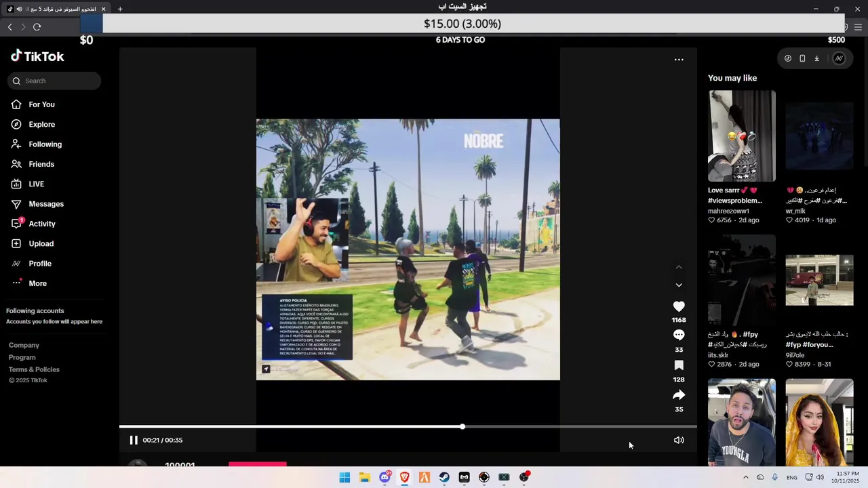
Task: Go back in the browser
Action: (x=9, y=27)
